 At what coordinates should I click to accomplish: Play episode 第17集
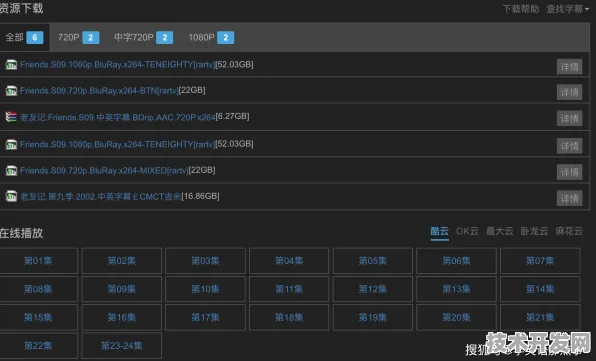point(205,317)
